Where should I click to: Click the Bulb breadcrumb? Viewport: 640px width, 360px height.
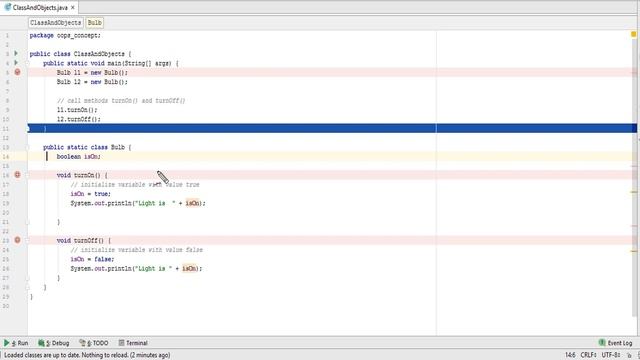pos(95,22)
